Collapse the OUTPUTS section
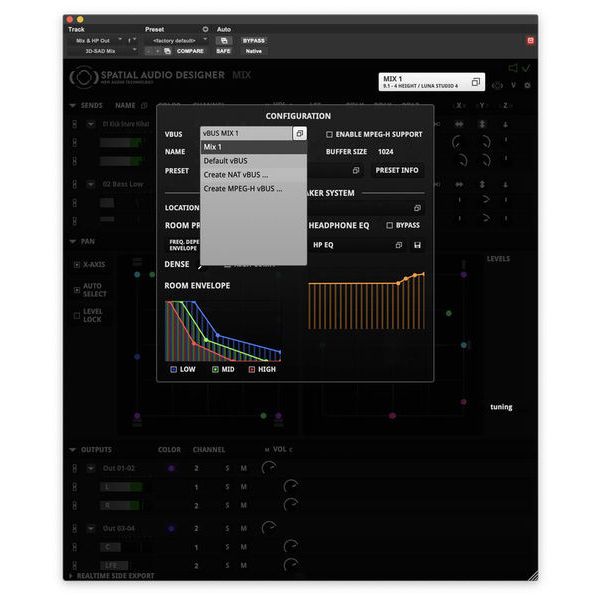This screenshot has width=600, height=600. click(x=72, y=450)
